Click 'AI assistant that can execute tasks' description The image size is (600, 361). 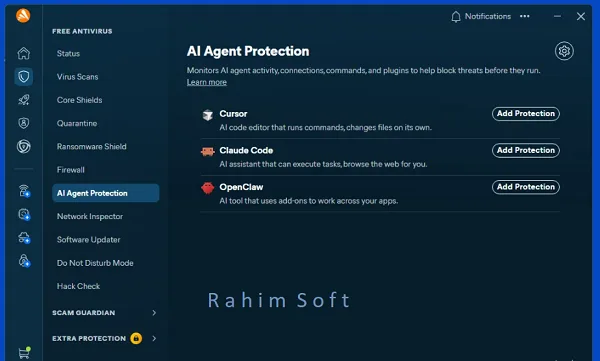[x=323, y=164]
